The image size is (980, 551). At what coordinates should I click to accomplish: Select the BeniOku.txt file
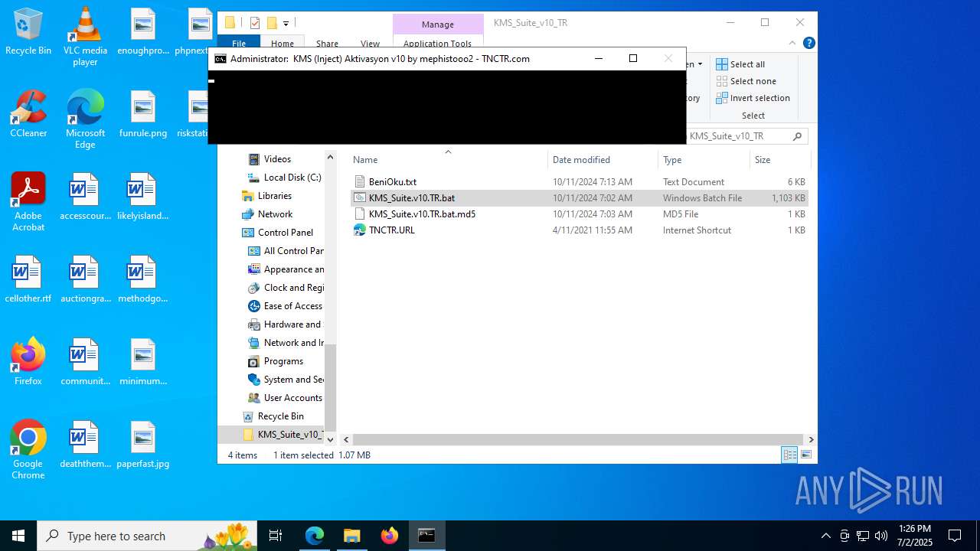(580, 181)
